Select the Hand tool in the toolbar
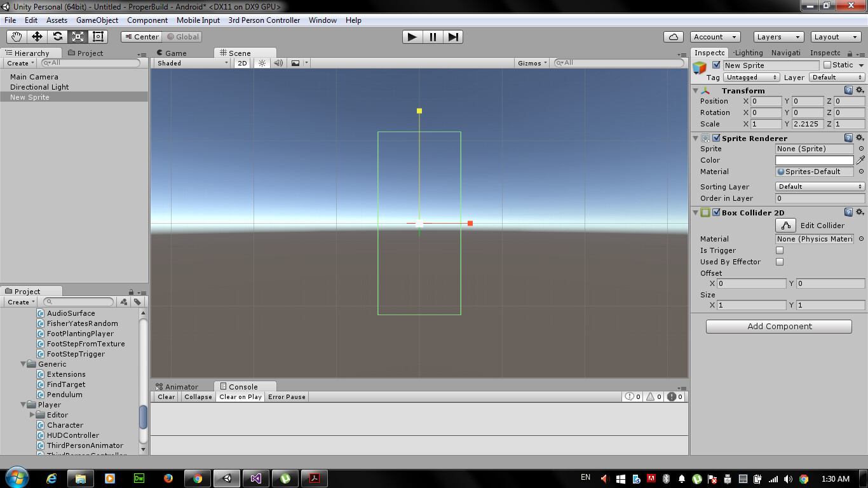 click(17, 36)
